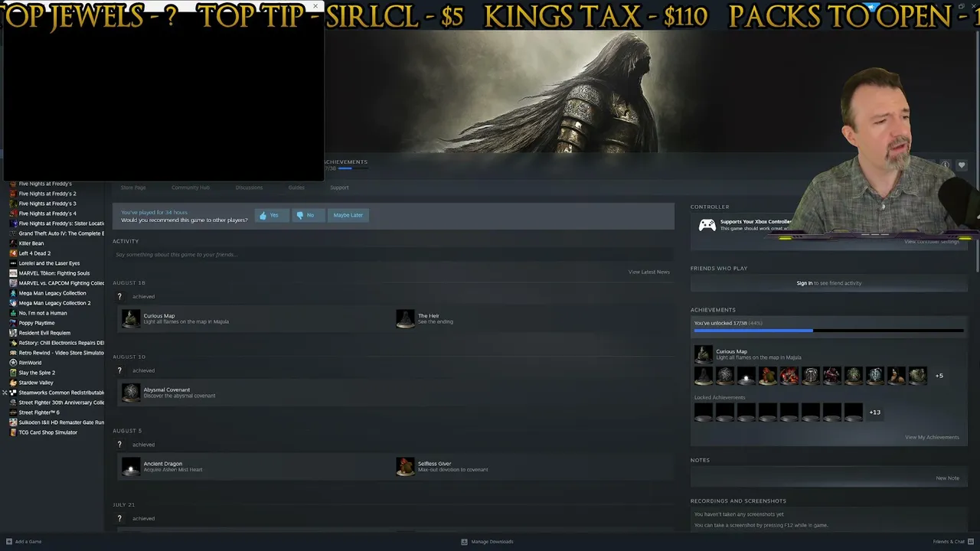Click the Street Fighter 6 icon

pyautogui.click(x=13, y=412)
